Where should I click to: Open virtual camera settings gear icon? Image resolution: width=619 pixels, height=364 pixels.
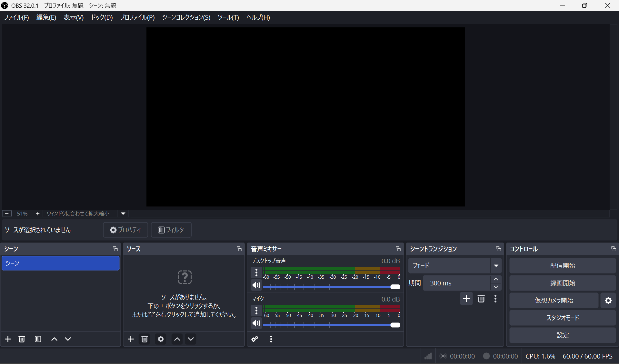608,301
